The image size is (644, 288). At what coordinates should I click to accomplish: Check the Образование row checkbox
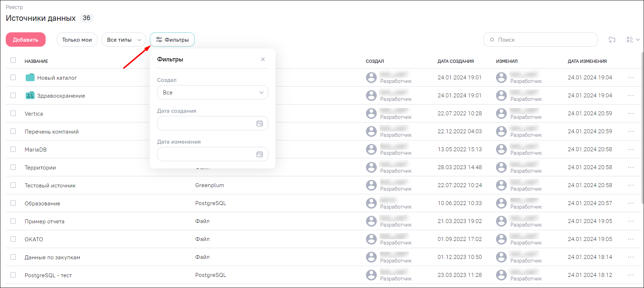[13, 203]
